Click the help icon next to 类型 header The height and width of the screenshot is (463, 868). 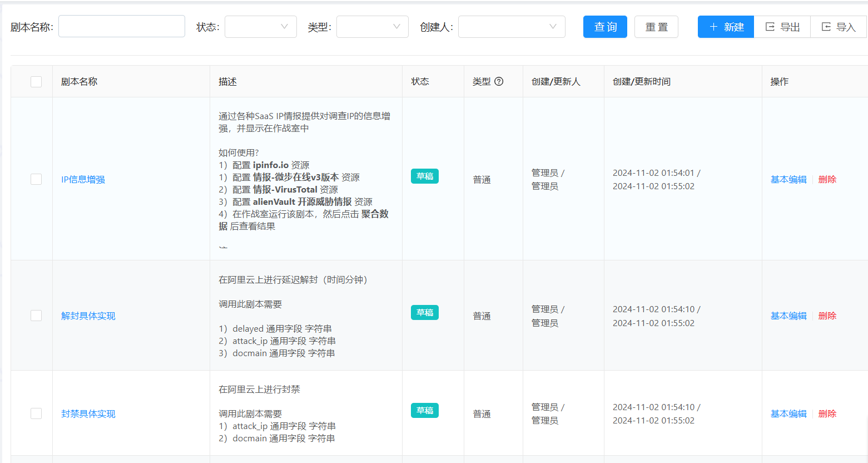[x=499, y=81]
